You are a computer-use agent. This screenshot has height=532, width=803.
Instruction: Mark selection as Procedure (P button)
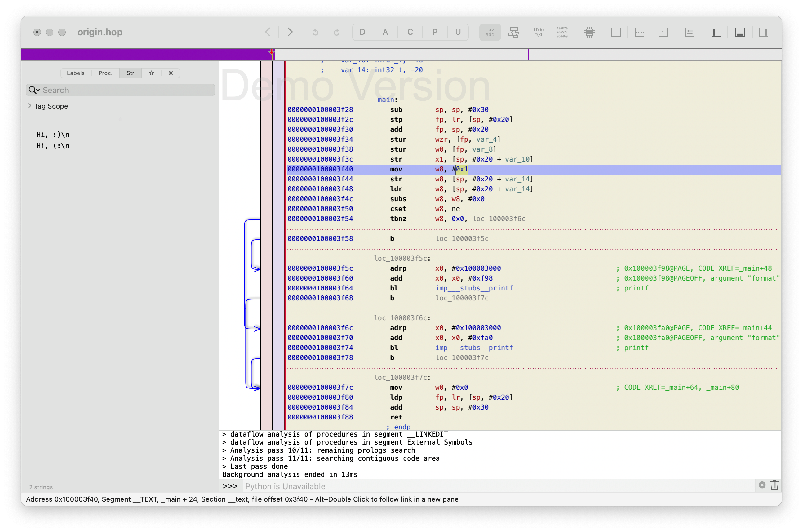pos(435,32)
